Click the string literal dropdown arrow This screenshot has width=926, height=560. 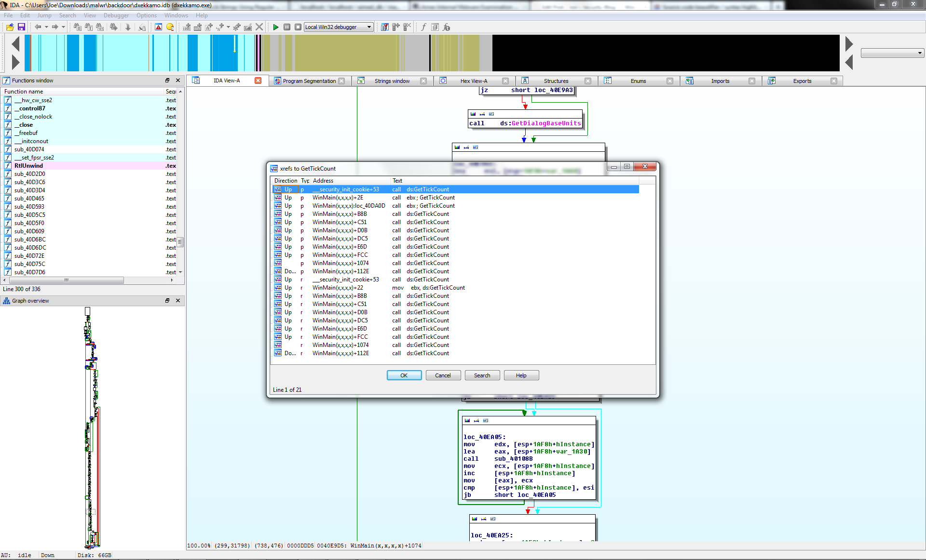229,27
